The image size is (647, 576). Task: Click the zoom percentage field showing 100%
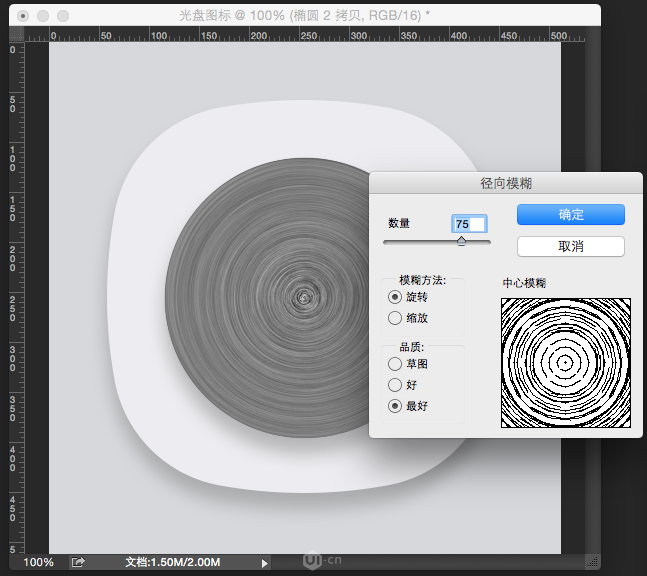(38, 563)
